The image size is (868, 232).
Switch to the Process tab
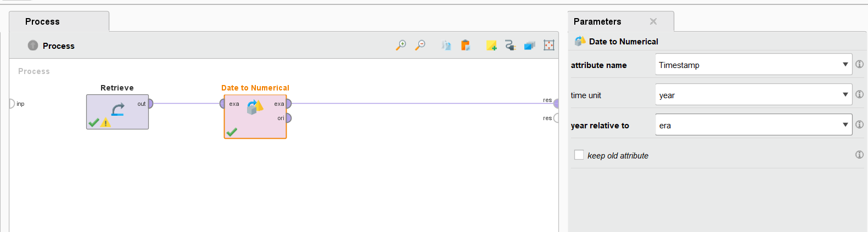[59, 21]
